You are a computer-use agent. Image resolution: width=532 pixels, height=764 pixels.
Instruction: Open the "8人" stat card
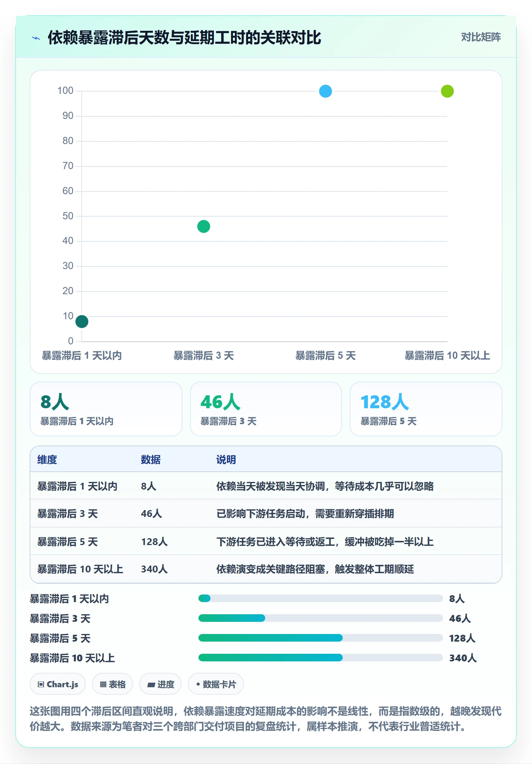click(x=106, y=409)
